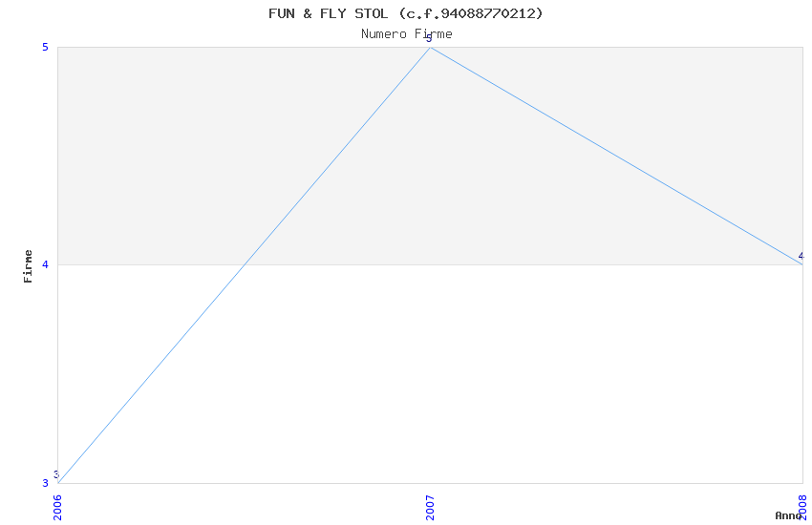Screen dimensions: 812x525
Task: Pick the peak vertex of the line at 2007
Action: tap(430, 48)
